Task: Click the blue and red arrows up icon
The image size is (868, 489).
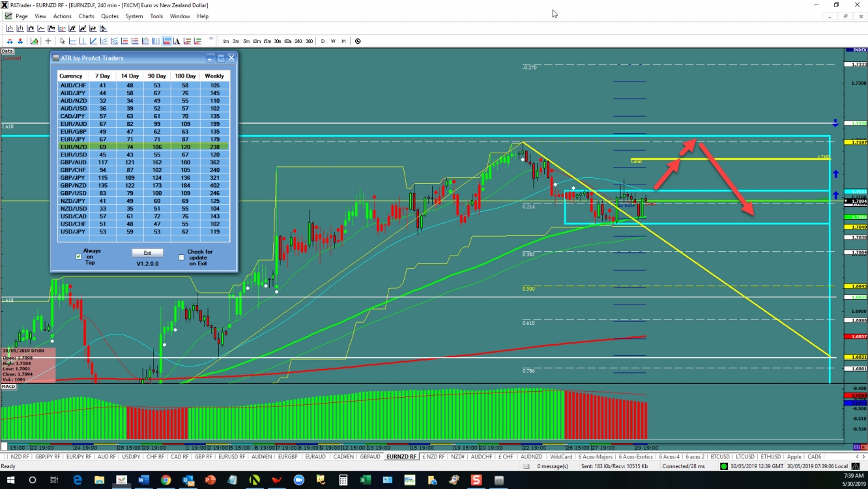Action: coord(20,41)
